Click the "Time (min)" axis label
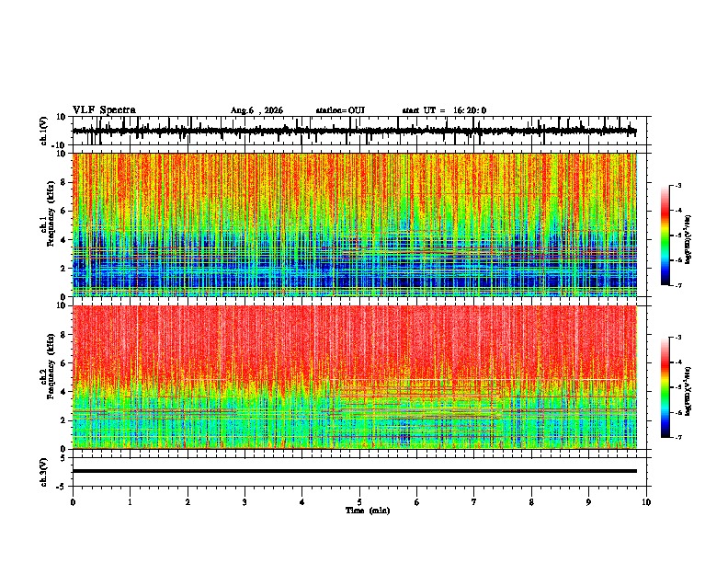The image size is (728, 563). (368, 511)
